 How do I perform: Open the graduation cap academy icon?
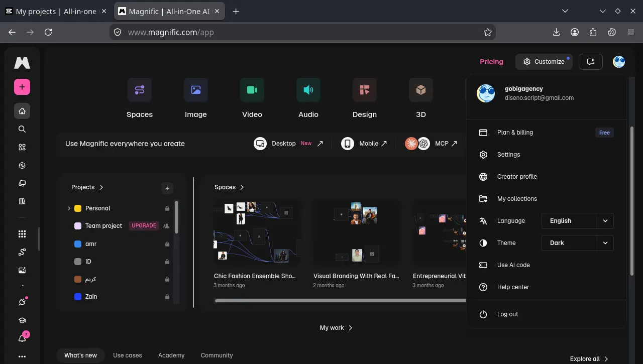point(22,320)
